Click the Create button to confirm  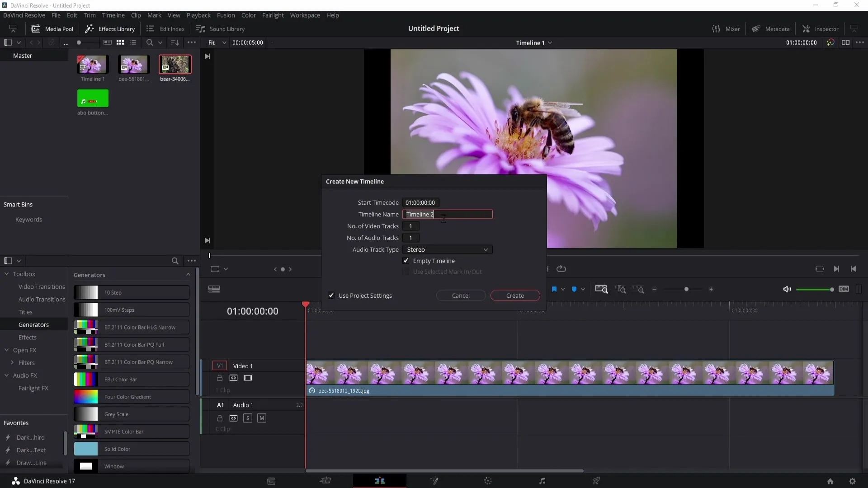[515, 296]
